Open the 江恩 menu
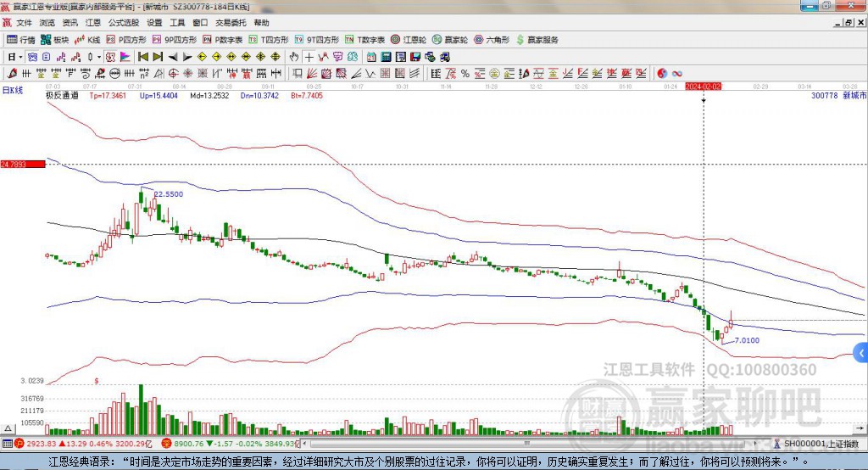 click(93, 23)
